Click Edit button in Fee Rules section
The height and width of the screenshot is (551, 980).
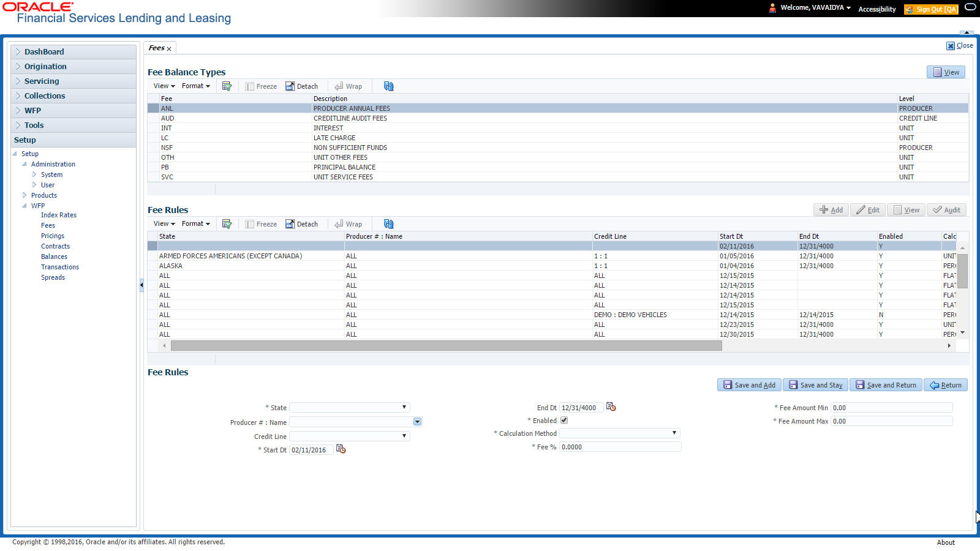868,210
